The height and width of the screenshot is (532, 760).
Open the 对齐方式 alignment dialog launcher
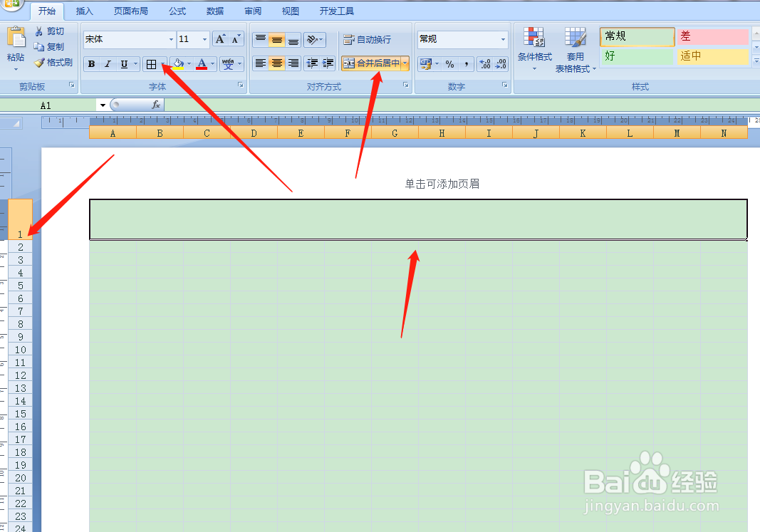click(406, 85)
